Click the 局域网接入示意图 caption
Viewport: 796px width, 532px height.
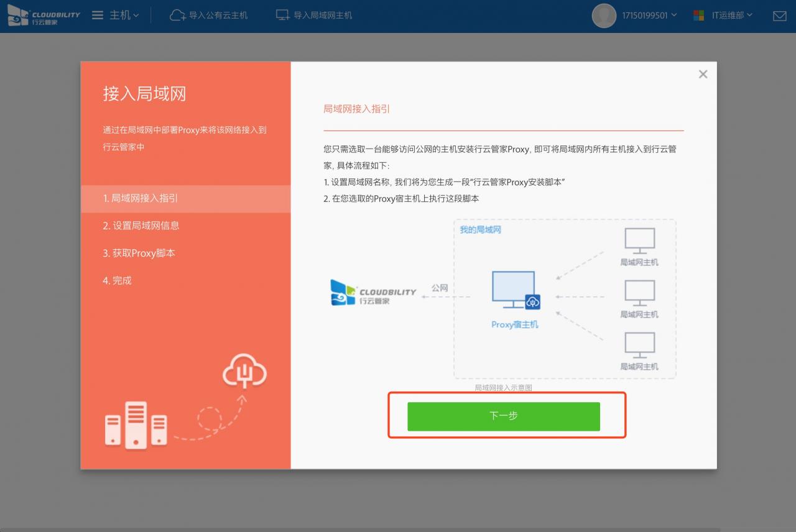click(x=503, y=388)
